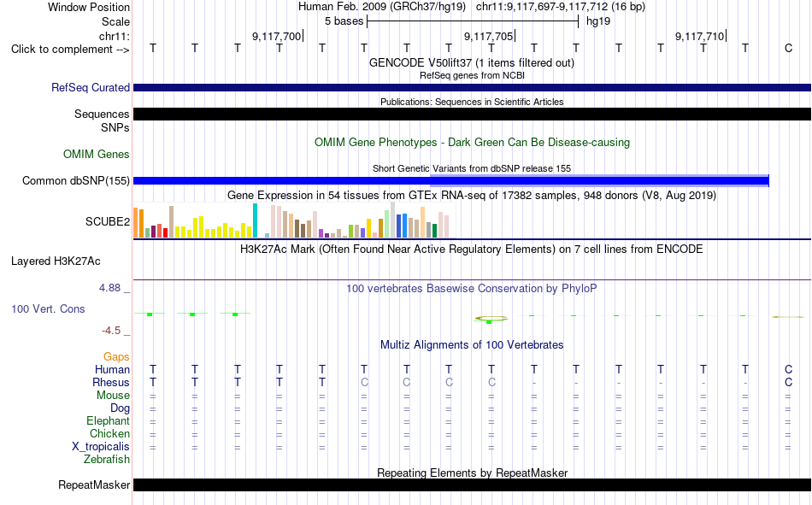Click the '5 bases' scale bar label
This screenshot has width=812, height=505.
point(344,21)
